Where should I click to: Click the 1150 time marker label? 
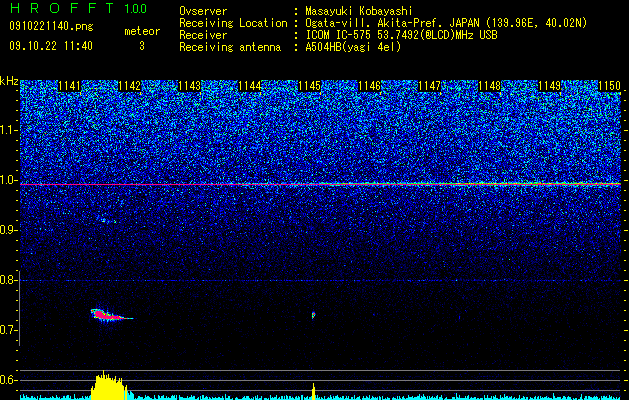coord(610,86)
